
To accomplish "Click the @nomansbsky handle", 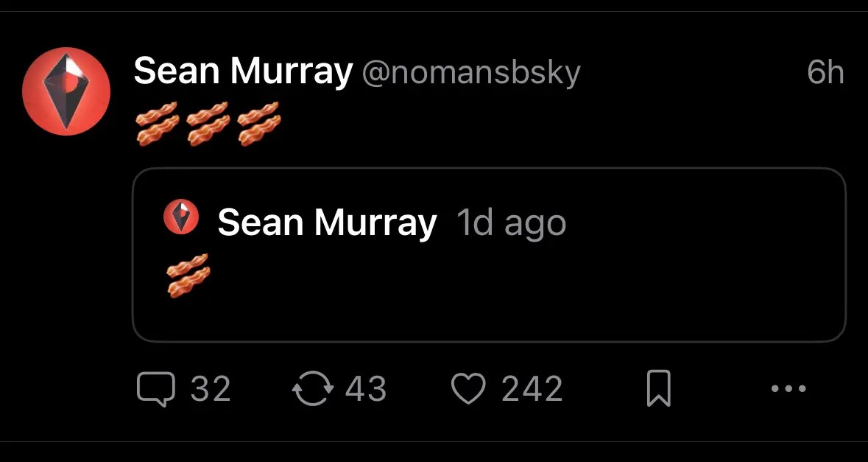I will click(470, 73).
